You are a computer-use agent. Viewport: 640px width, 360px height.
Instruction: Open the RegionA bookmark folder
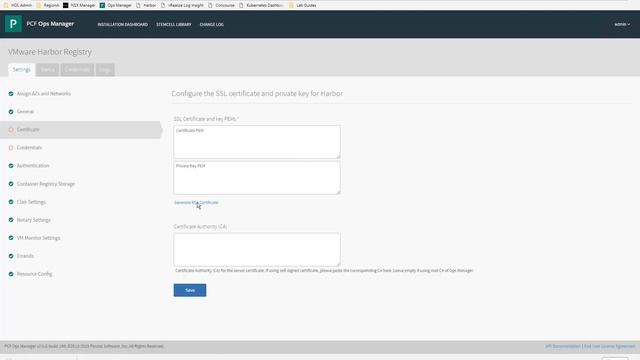click(48, 5)
